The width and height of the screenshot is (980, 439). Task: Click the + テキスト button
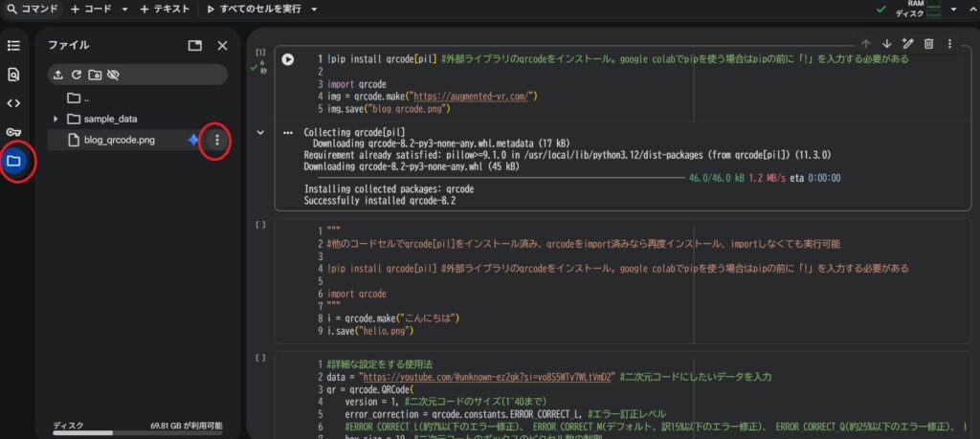(x=165, y=9)
